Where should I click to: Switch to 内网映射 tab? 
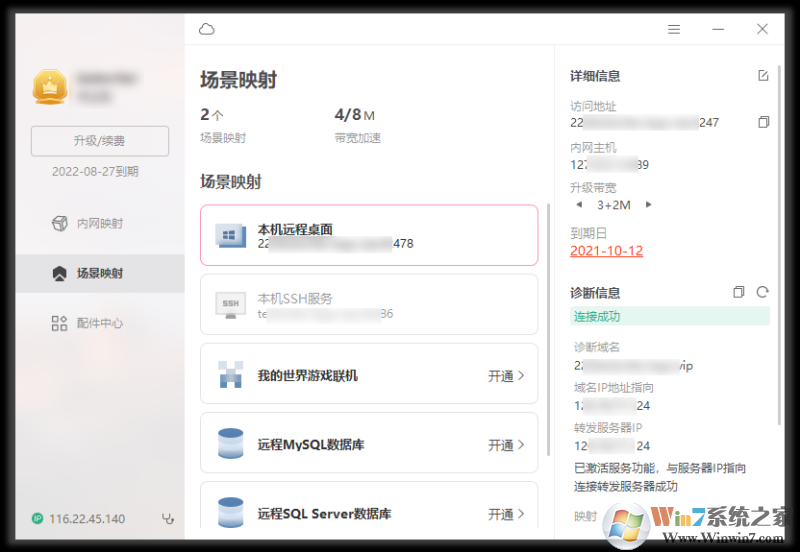99,223
